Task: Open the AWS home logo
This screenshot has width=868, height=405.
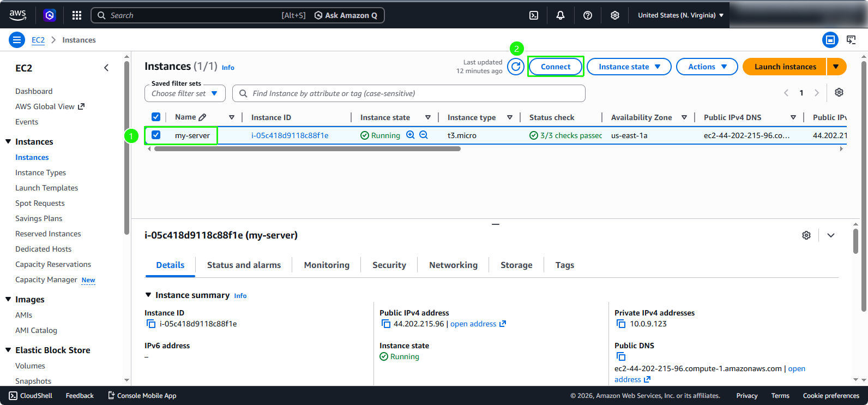Action: [x=18, y=15]
